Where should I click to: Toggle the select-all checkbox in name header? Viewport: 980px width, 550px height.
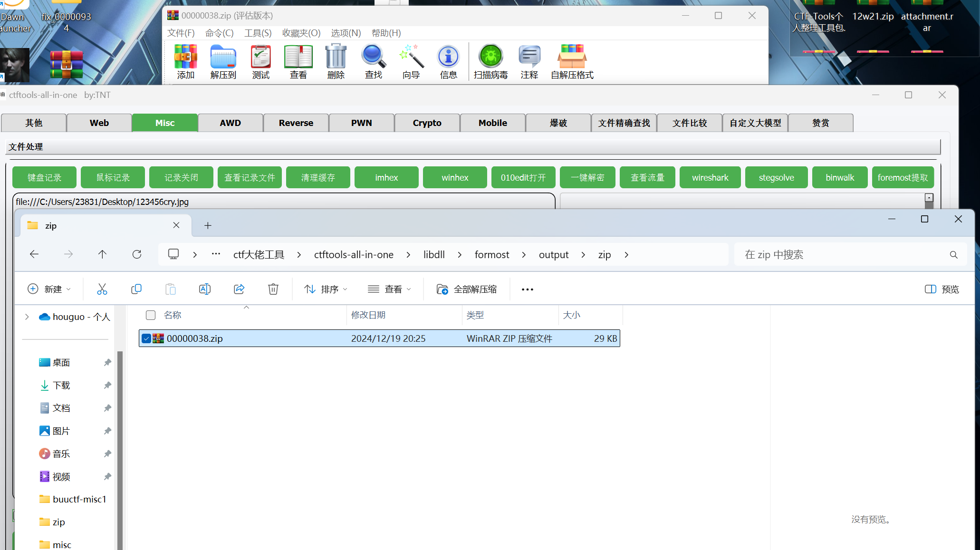[x=151, y=315]
